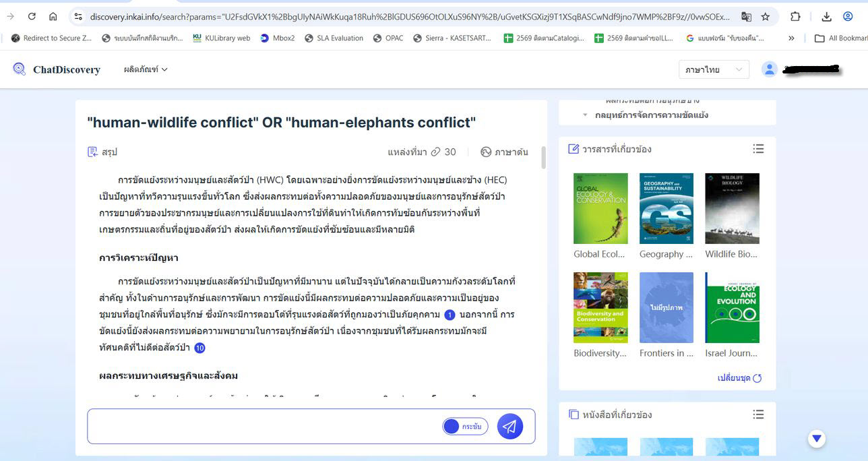
Task: Open the related journals list menu icon
Action: coord(758,149)
